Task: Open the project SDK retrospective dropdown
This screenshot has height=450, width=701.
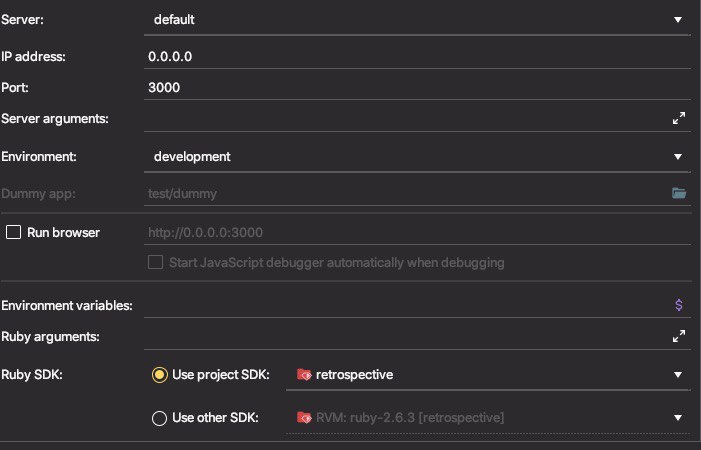Action: pos(488,375)
